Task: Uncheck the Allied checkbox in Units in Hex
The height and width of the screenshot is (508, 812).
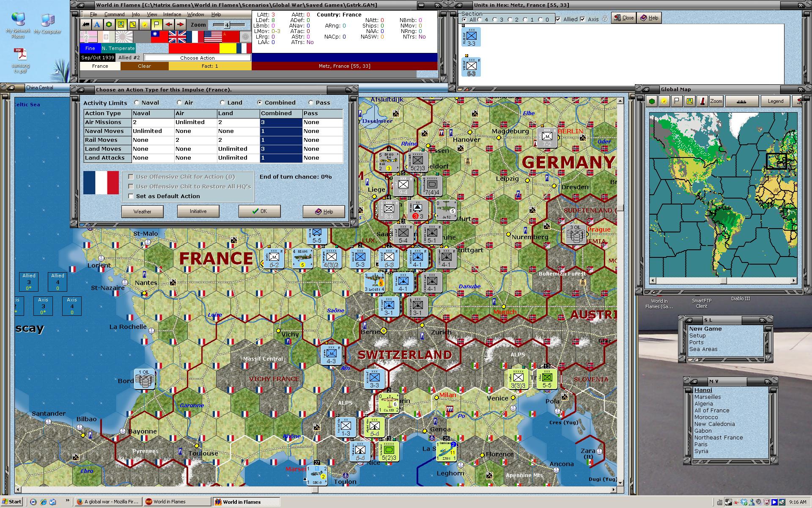Action: (558, 19)
